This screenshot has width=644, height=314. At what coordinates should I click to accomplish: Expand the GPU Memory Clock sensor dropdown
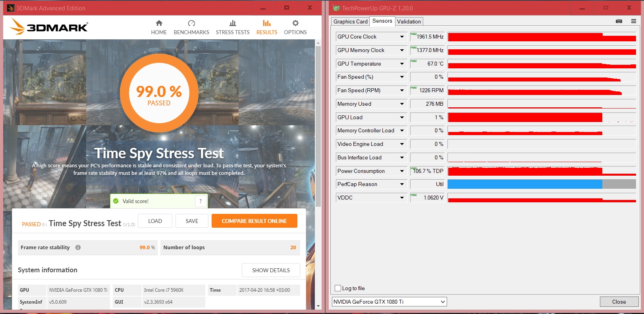(x=402, y=50)
